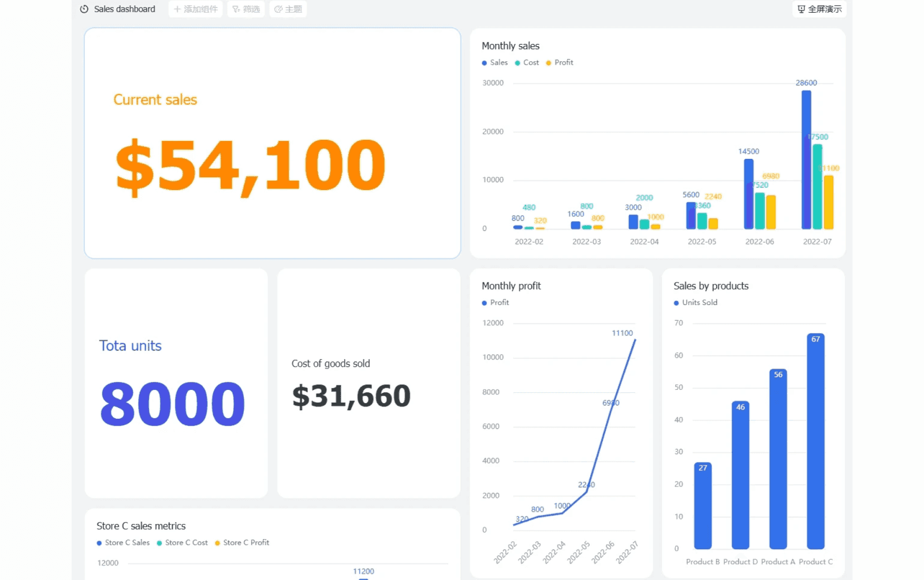
Task: Click the blue Sales legend dot
Action: click(x=484, y=62)
